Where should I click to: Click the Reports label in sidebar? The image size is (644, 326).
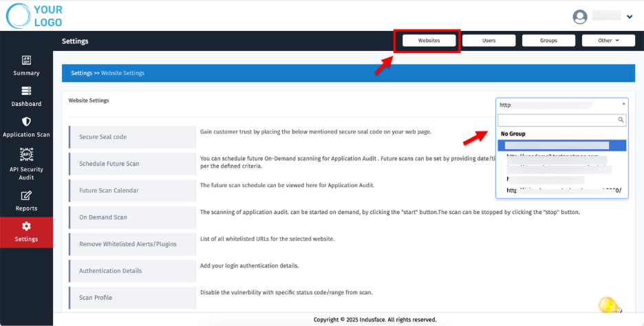(x=26, y=208)
